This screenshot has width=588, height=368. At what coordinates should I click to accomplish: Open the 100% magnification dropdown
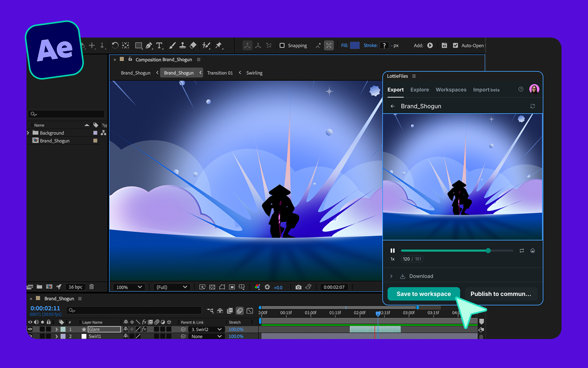[x=129, y=287]
